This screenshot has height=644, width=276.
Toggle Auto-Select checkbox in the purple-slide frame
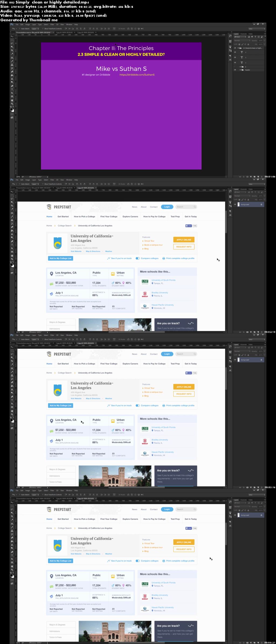point(20,29)
